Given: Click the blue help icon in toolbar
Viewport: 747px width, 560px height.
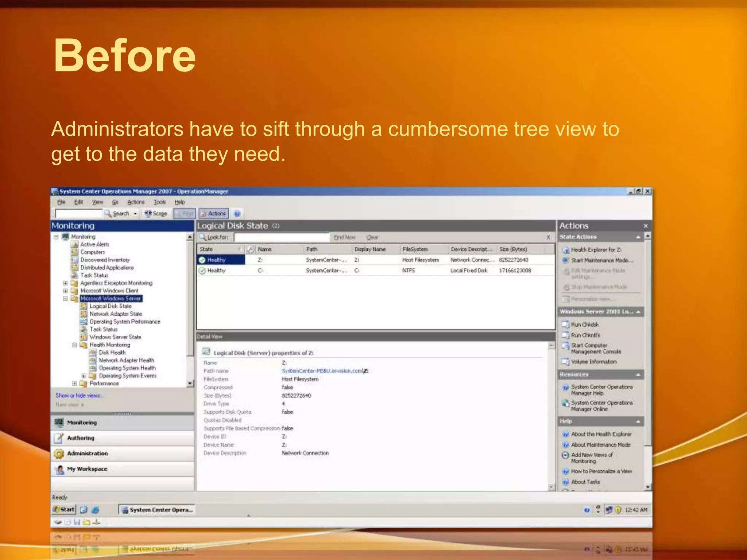Looking at the screenshot, I should click(x=237, y=214).
